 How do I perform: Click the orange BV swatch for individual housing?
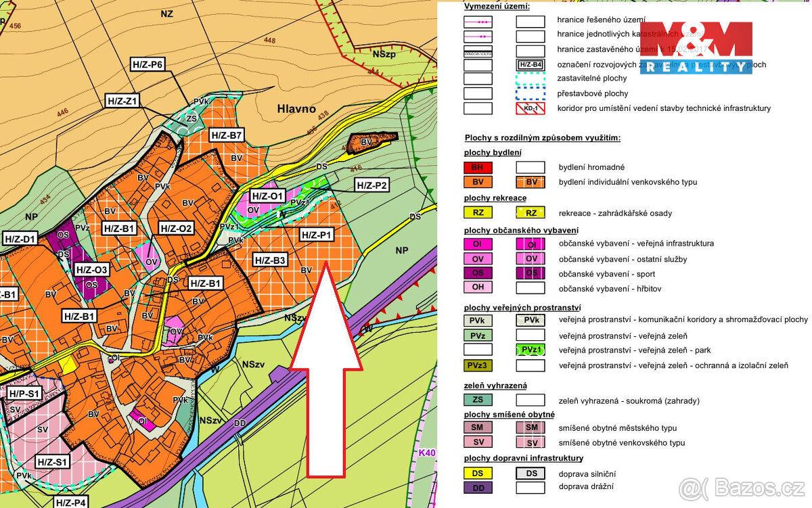pyautogui.click(x=478, y=182)
